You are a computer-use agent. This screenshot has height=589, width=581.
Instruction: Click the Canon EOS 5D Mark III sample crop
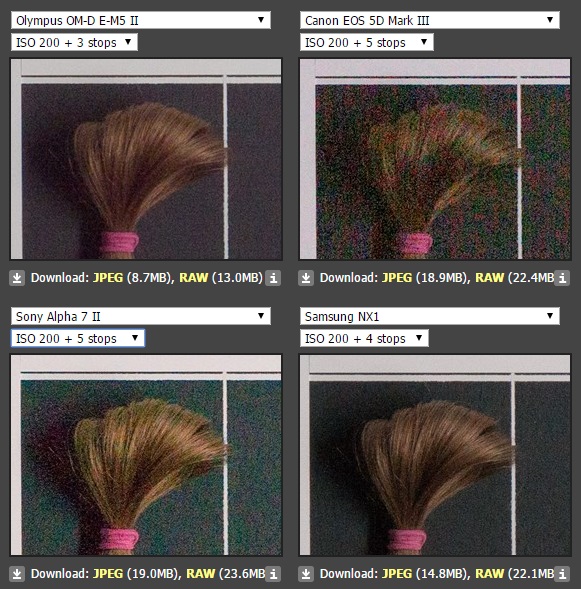click(x=435, y=159)
